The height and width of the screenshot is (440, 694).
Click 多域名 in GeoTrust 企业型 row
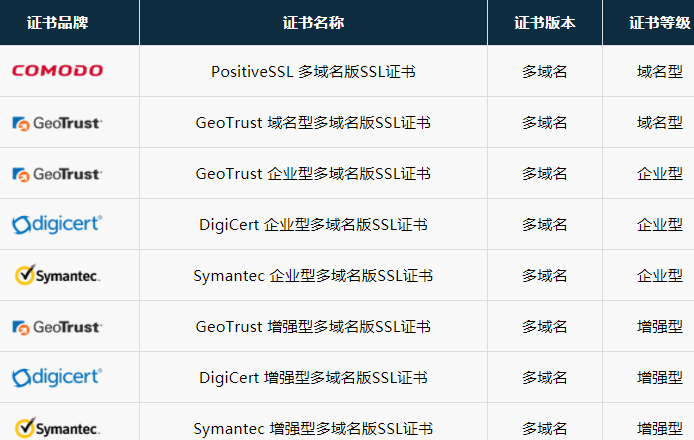(545, 174)
